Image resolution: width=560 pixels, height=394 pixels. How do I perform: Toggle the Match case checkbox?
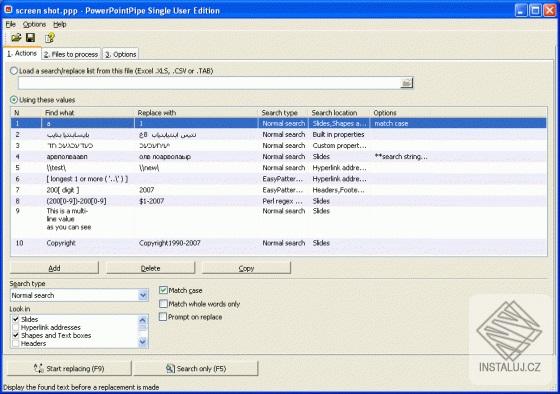coord(163,290)
